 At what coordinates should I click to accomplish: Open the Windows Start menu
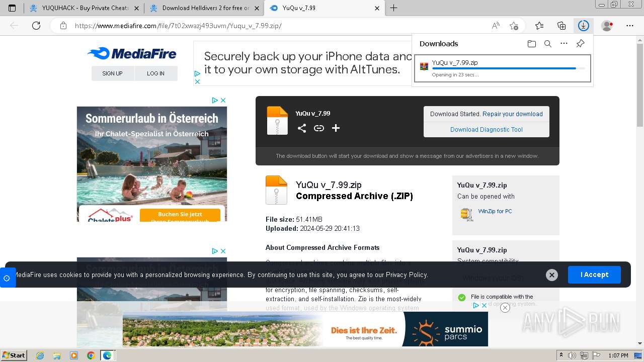[14, 355]
